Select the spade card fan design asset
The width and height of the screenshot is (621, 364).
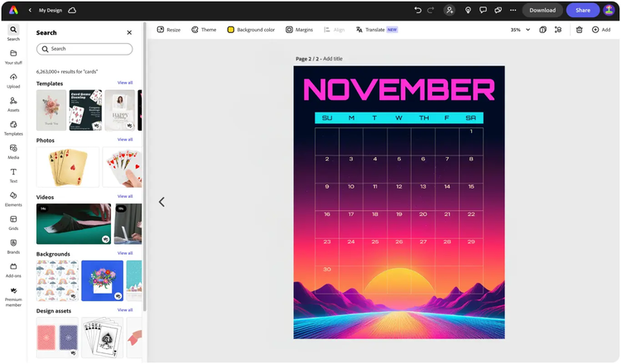click(102, 338)
